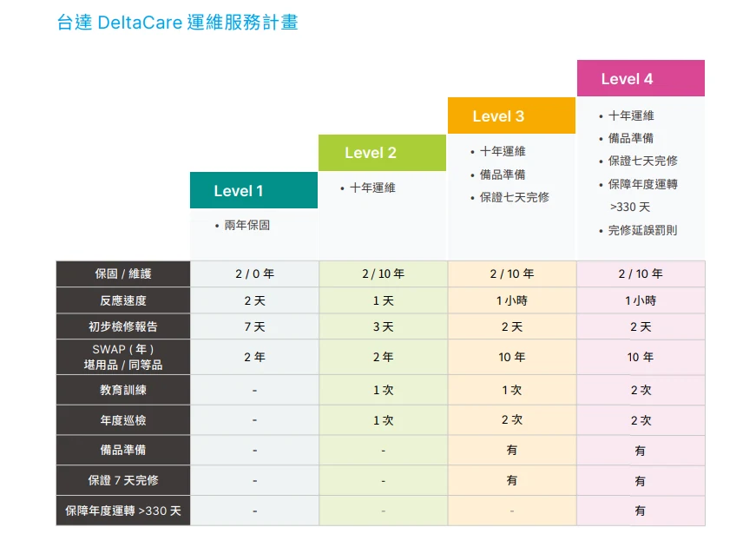Select the orange Level 3 header
Screen dimensions: 756x547
pos(511,115)
